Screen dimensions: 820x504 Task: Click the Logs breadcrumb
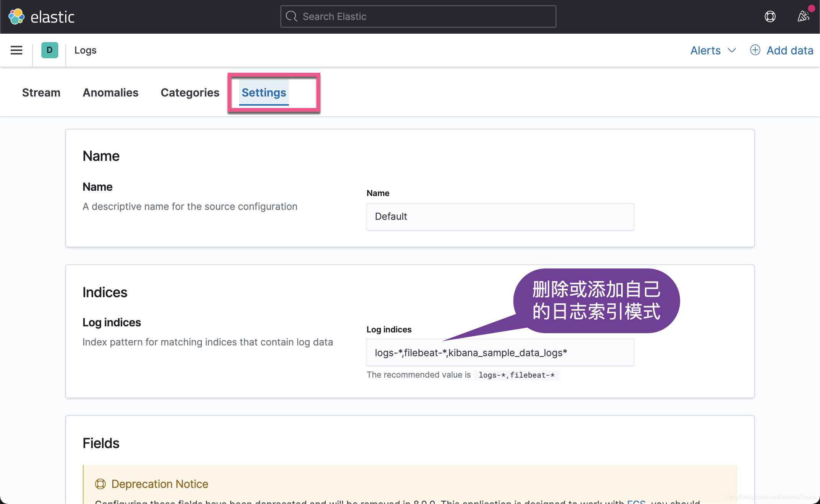[85, 50]
